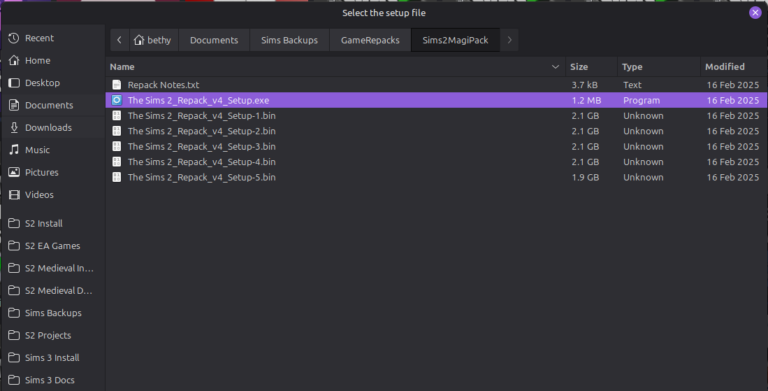The width and height of the screenshot is (768, 391).
Task: Click the Desktop icon in sidebar
Action: (14, 83)
